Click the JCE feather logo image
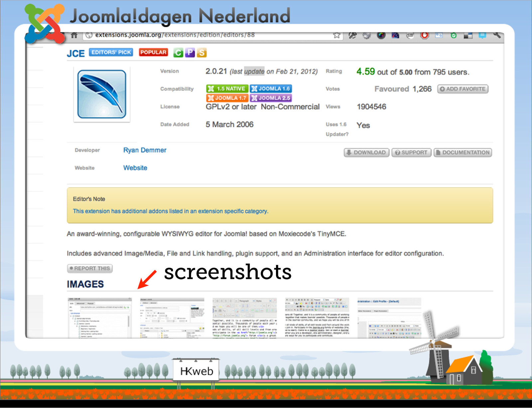This screenshot has height=410, width=532. (x=102, y=94)
